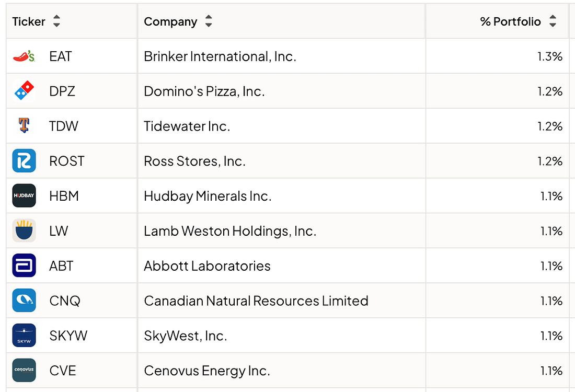The width and height of the screenshot is (575, 392).
Task: Sort table by Ticker column arrows
Action: (x=56, y=21)
